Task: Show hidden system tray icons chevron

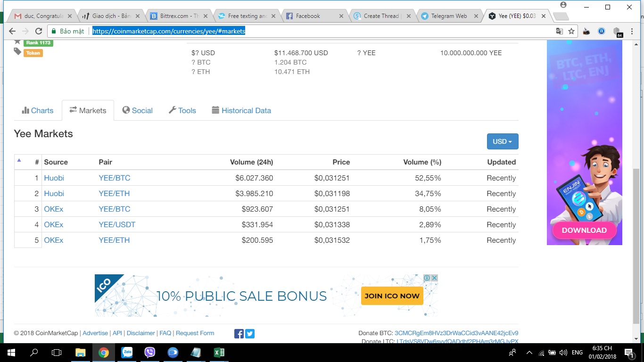Action: click(529, 353)
